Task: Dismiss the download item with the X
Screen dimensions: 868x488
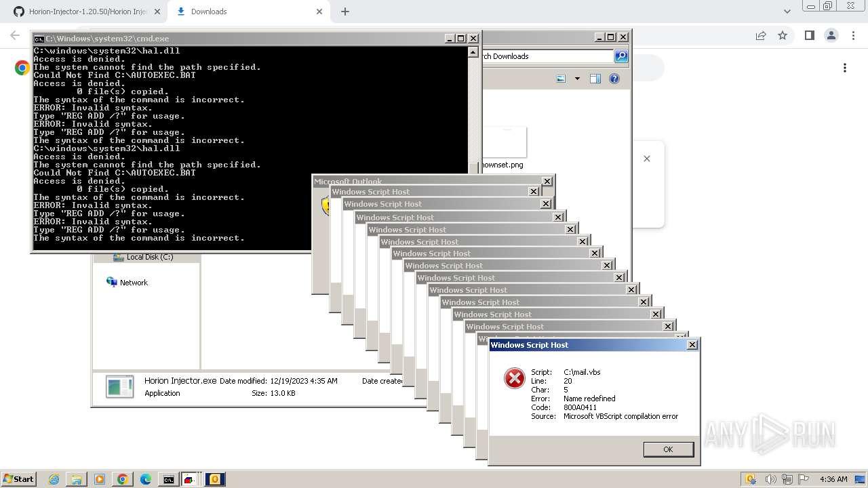Action: tap(647, 159)
